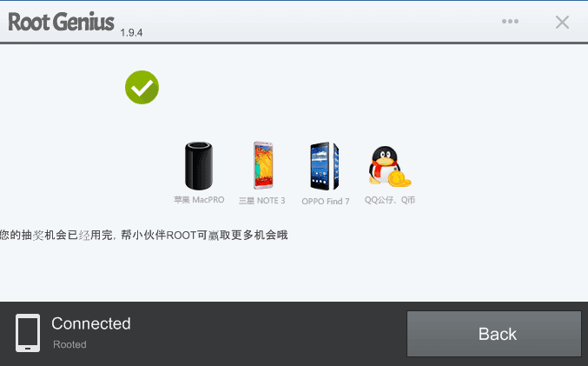Click the Root Genius logo title
This screenshot has height=366, width=588.
click(x=61, y=22)
